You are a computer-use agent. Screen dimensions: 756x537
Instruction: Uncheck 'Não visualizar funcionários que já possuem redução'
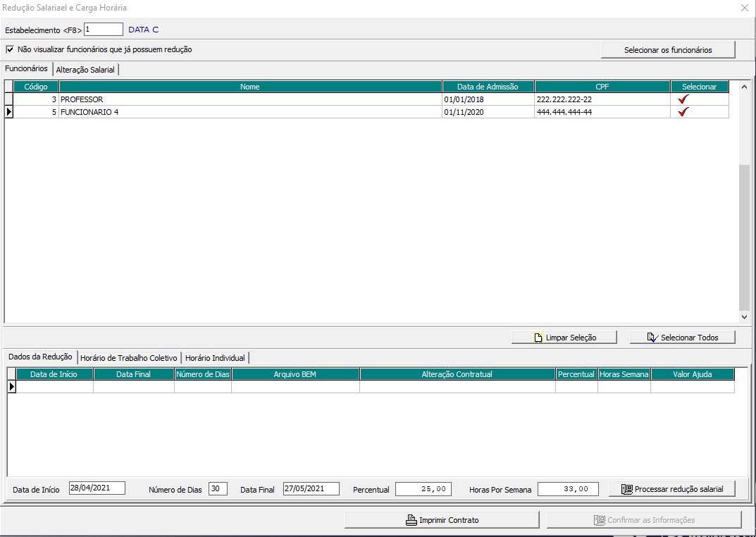tap(10, 49)
